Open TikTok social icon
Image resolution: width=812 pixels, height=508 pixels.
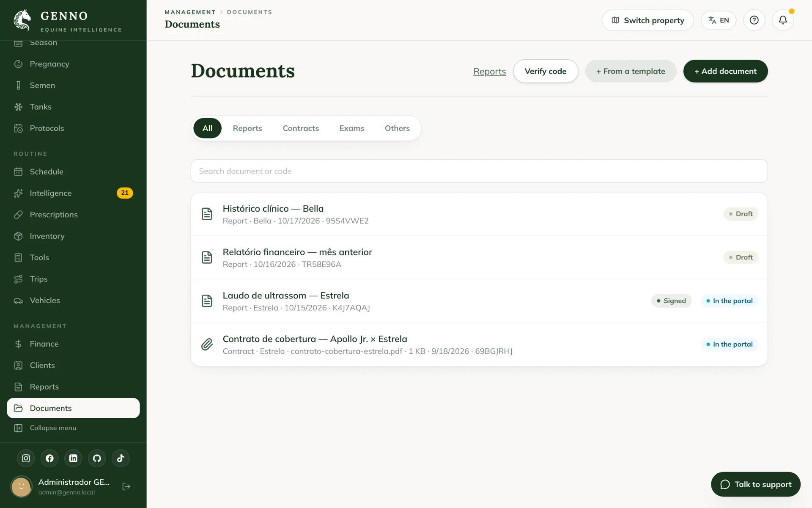coord(121,458)
